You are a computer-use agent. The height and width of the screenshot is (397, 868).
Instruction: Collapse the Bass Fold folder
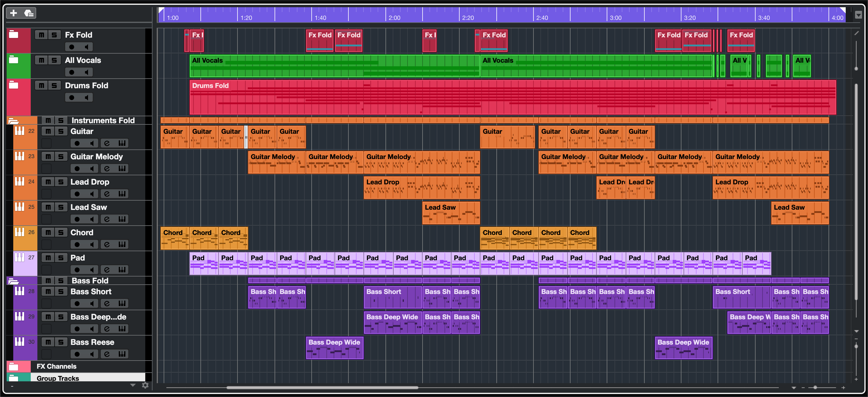[x=13, y=281]
